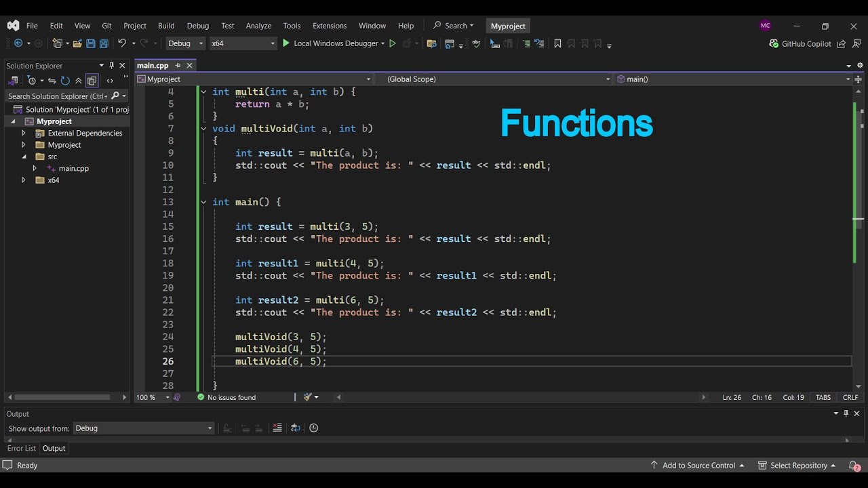Screen dimensions: 868x488
Task: Toggle auto hide pin on the Output panel
Action: (846, 413)
